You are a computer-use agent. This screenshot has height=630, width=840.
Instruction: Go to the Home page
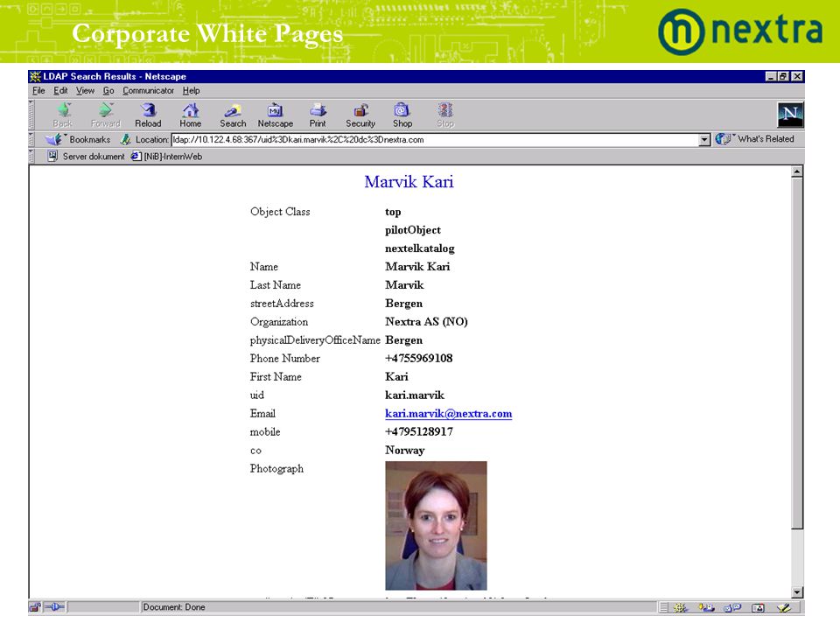[x=190, y=115]
